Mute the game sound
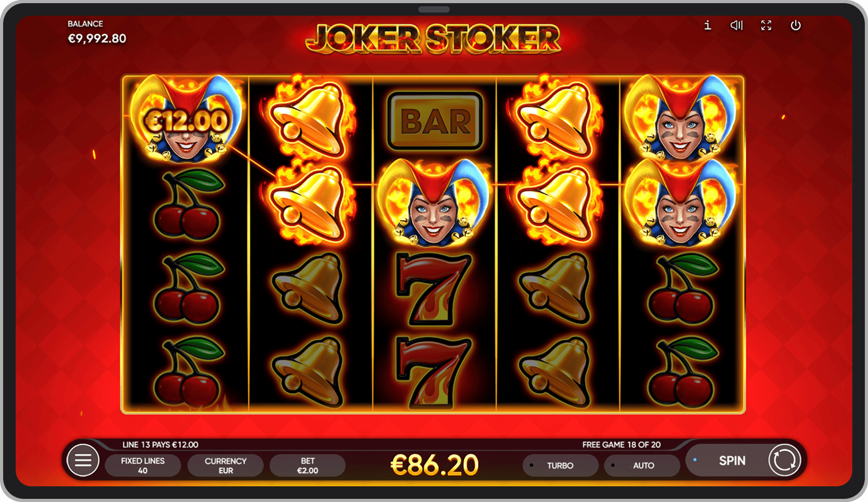The image size is (868, 502). pyautogui.click(x=736, y=25)
